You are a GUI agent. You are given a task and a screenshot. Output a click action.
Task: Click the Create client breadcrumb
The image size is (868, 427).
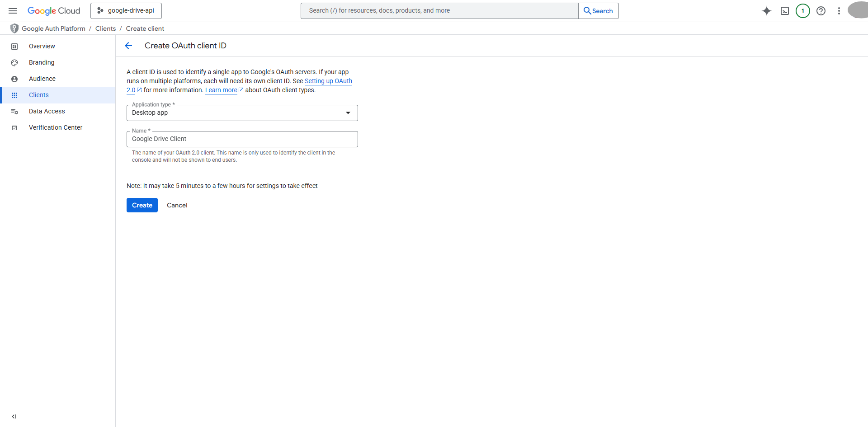(x=145, y=28)
